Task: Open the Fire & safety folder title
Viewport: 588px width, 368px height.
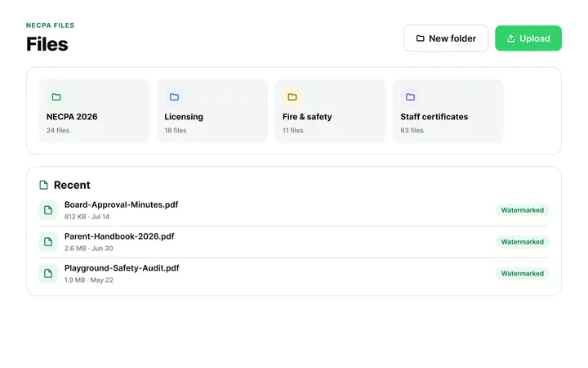Action: click(x=307, y=117)
